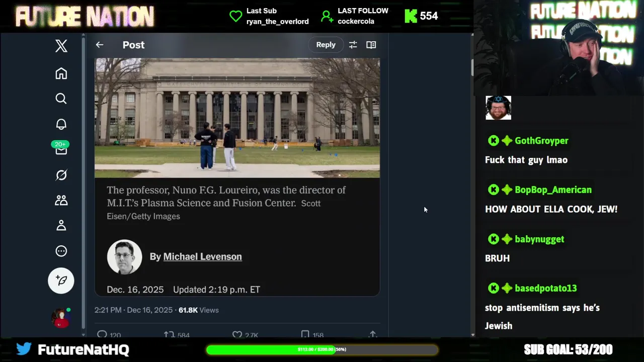Click the 61.8K Views count
Image resolution: width=644 pixels, height=362 pixels.
(x=199, y=310)
